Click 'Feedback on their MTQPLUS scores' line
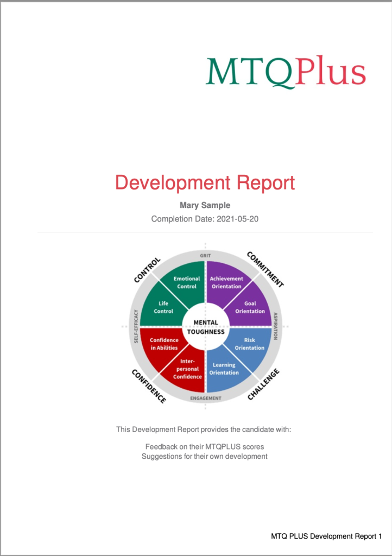The height and width of the screenshot is (556, 392). click(205, 447)
